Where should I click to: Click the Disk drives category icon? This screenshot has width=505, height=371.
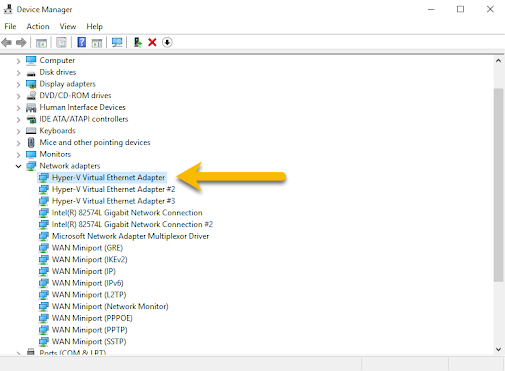pos(31,73)
